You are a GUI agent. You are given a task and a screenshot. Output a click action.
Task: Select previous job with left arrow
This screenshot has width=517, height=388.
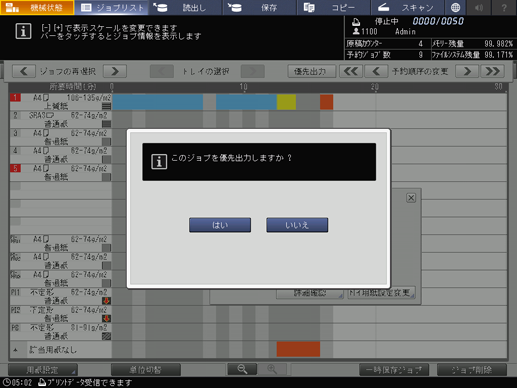coord(24,71)
